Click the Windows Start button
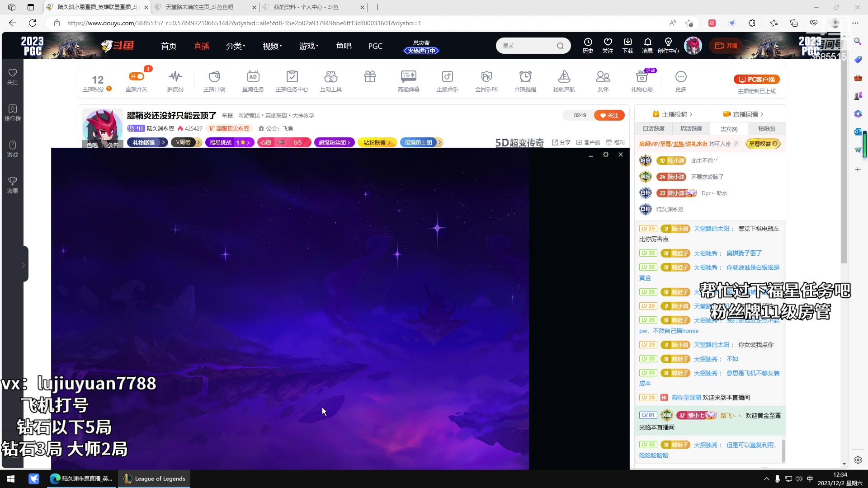The height and width of the screenshot is (488, 868). point(11,479)
